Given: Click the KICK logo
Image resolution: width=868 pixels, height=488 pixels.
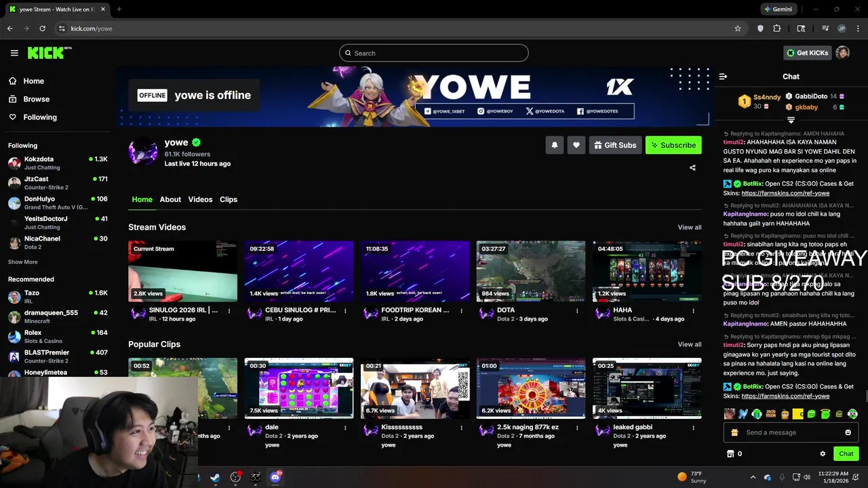Looking at the screenshot, I should pyautogui.click(x=50, y=53).
